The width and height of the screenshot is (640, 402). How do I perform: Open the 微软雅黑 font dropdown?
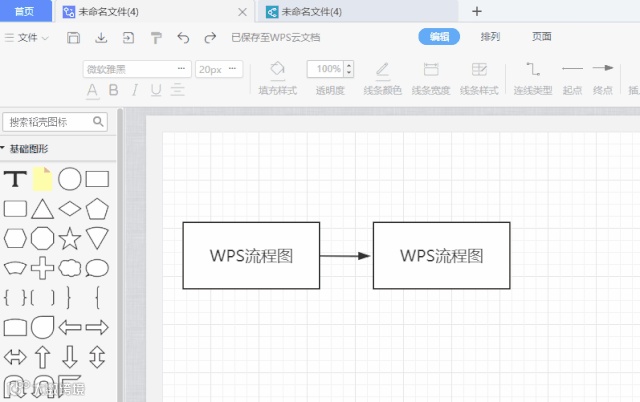137,69
